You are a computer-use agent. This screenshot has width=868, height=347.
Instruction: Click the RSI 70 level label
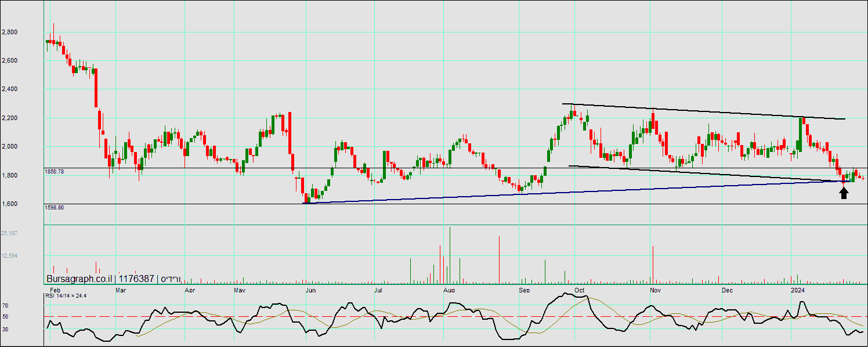[x=5, y=305]
